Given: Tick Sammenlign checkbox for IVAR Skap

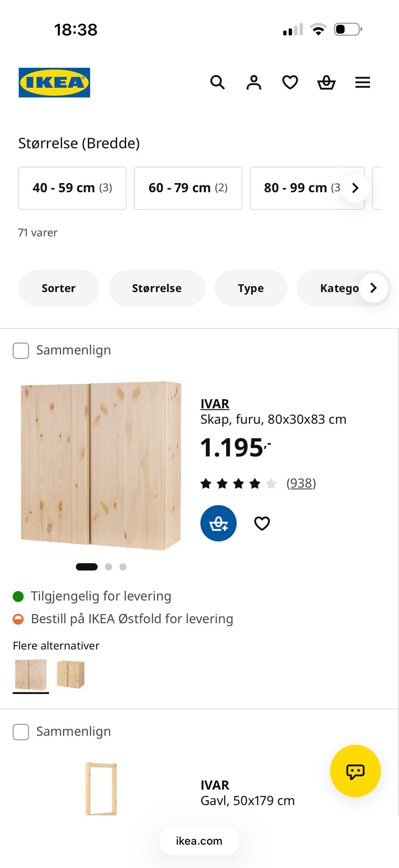Looking at the screenshot, I should point(21,350).
